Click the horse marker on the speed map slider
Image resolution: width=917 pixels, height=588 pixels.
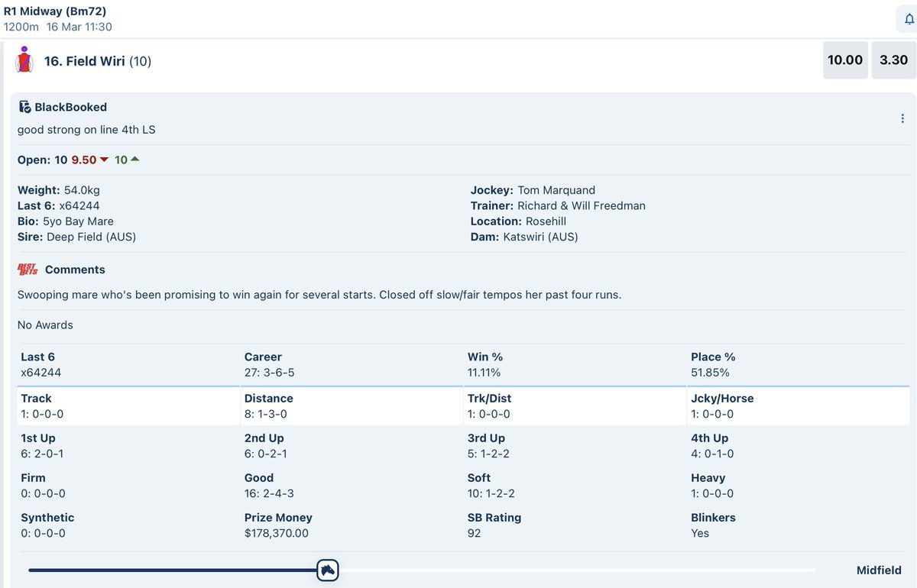pos(328,570)
